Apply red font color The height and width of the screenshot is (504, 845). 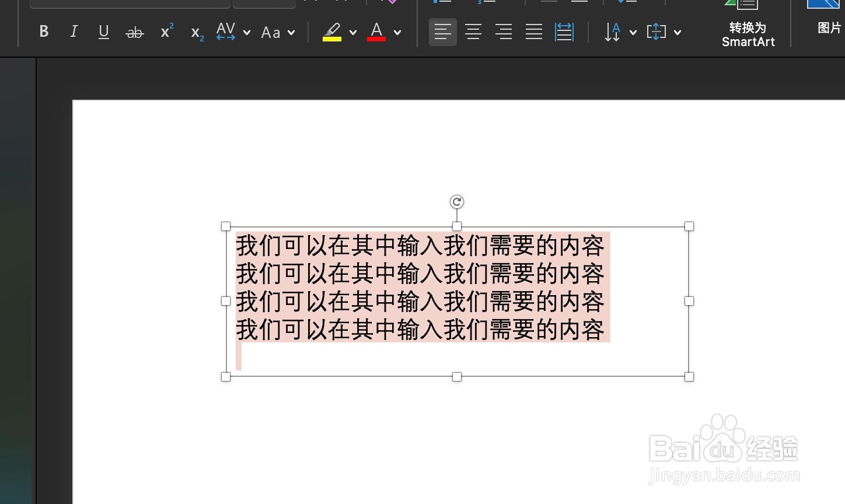tap(376, 32)
